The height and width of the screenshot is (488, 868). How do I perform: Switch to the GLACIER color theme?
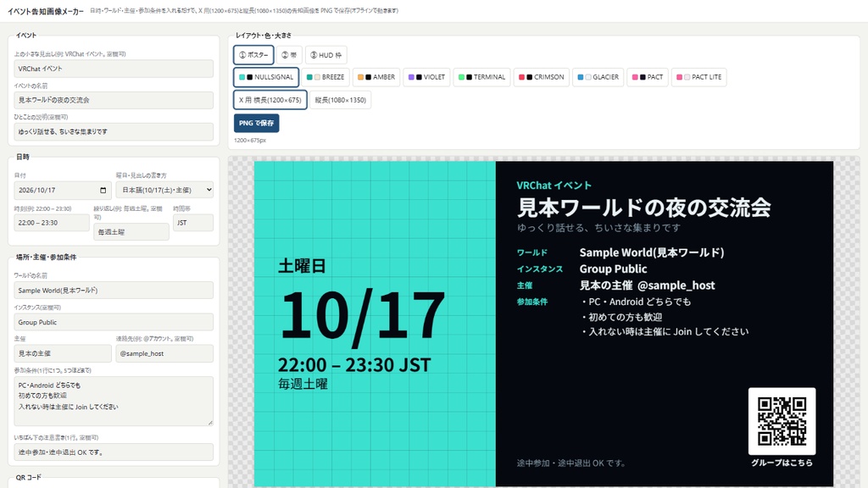coord(598,77)
